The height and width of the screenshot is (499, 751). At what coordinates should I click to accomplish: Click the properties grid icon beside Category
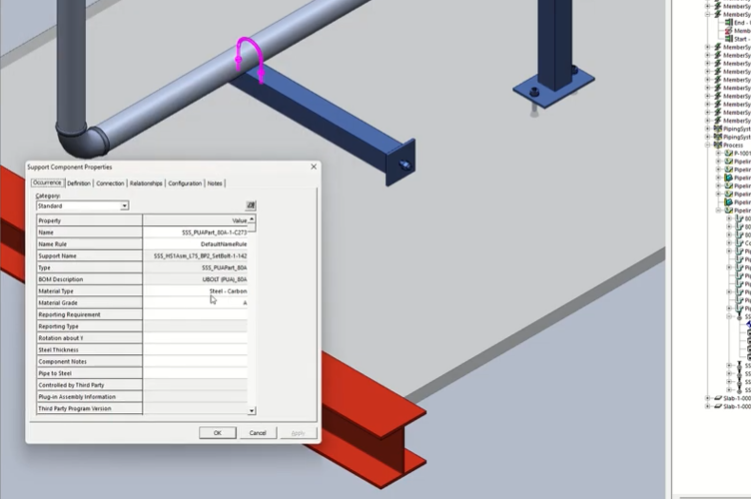click(251, 205)
